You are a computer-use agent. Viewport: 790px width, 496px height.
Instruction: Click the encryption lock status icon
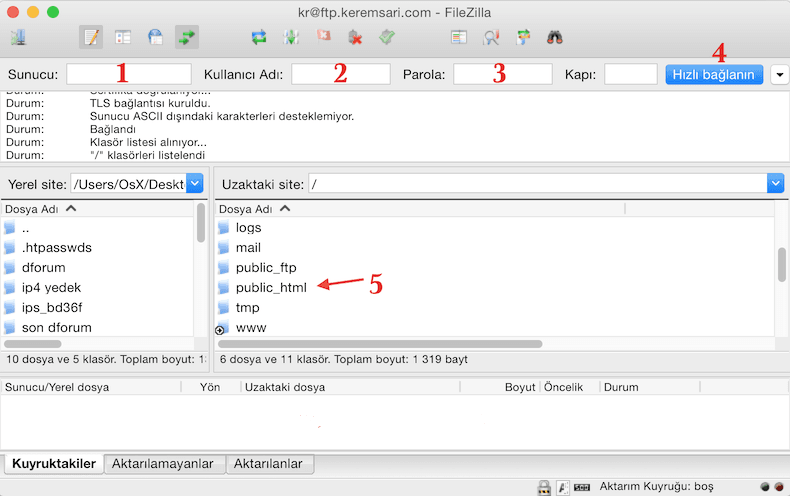544,487
